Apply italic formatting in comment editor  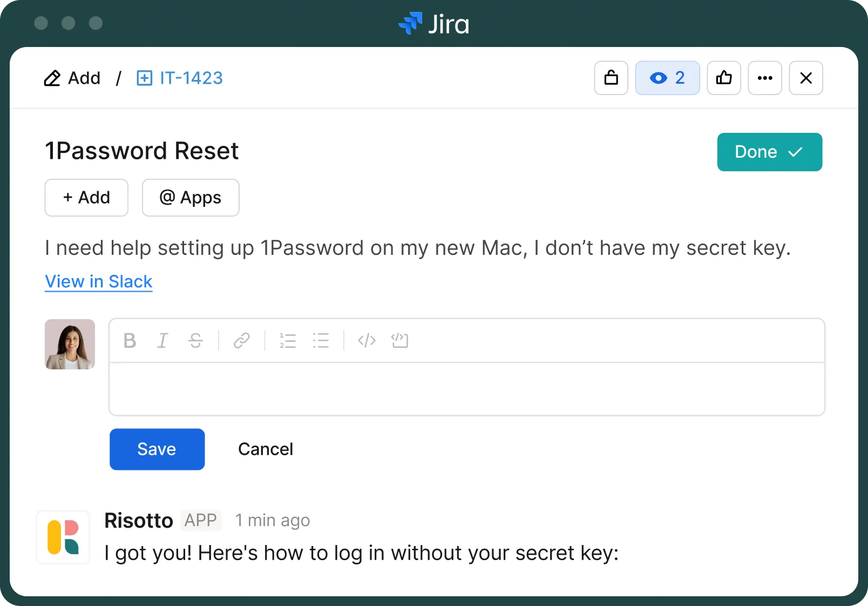[x=162, y=341]
